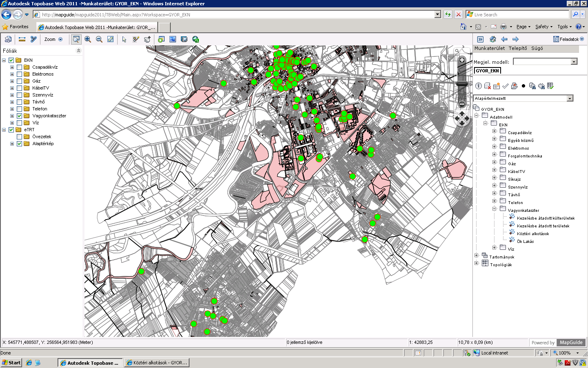This screenshot has height=368, width=588.
Task: Click the round info icon in task pane
Action: 479,86
